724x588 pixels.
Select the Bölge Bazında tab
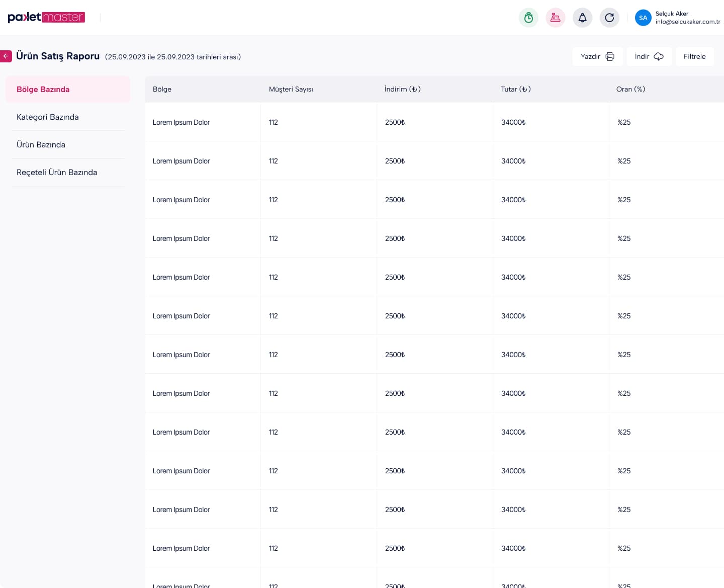(x=67, y=89)
